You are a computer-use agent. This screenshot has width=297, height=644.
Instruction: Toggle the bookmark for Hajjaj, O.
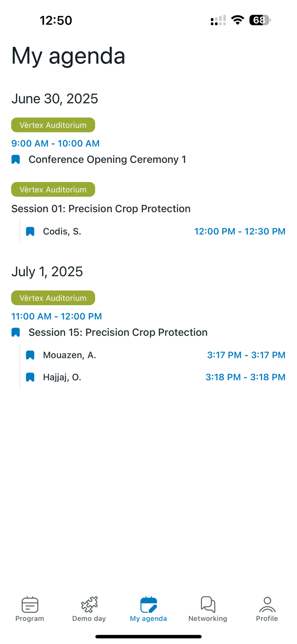pyautogui.click(x=30, y=377)
